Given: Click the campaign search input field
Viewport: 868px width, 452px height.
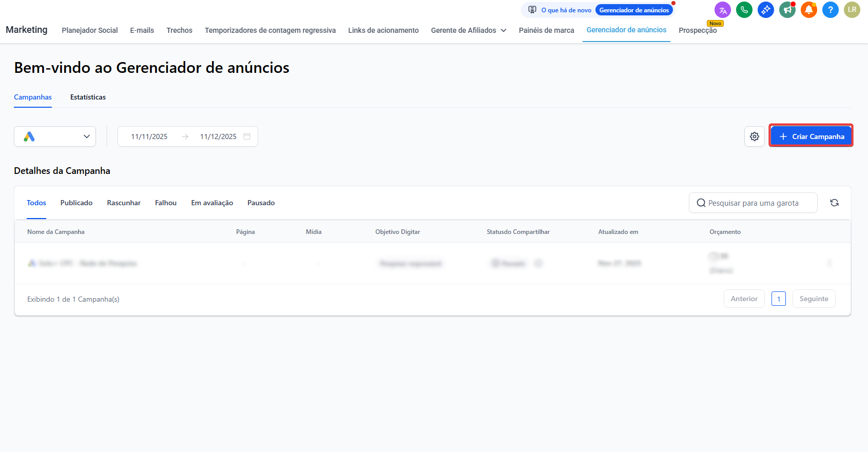Looking at the screenshot, I should (753, 203).
